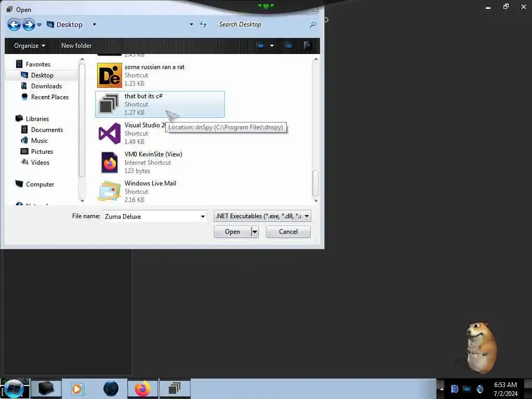
Task: Cancel the Open dialog
Action: click(288, 232)
